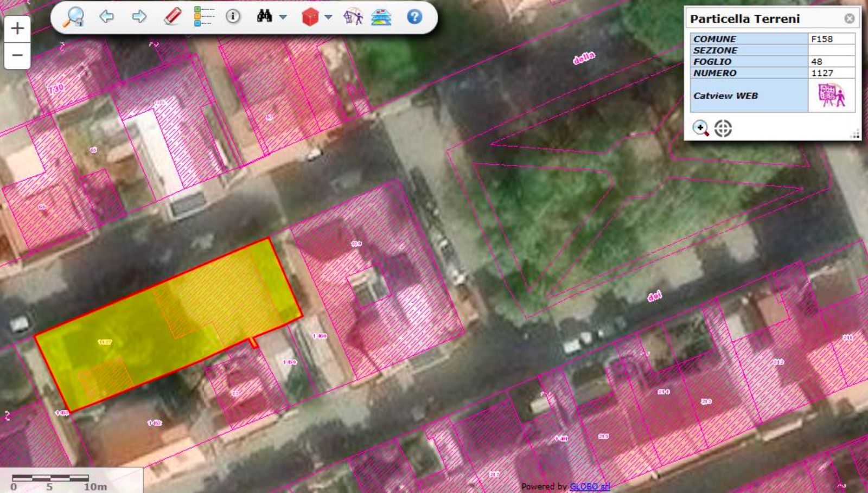Expand the binoculars search dropdown arrow
The height and width of the screenshot is (493, 868).
point(283,17)
